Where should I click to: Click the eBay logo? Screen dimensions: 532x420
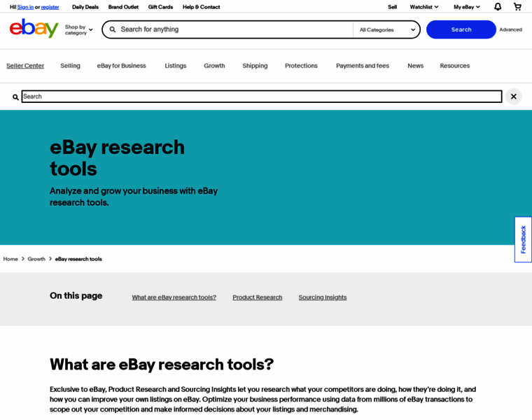click(34, 29)
